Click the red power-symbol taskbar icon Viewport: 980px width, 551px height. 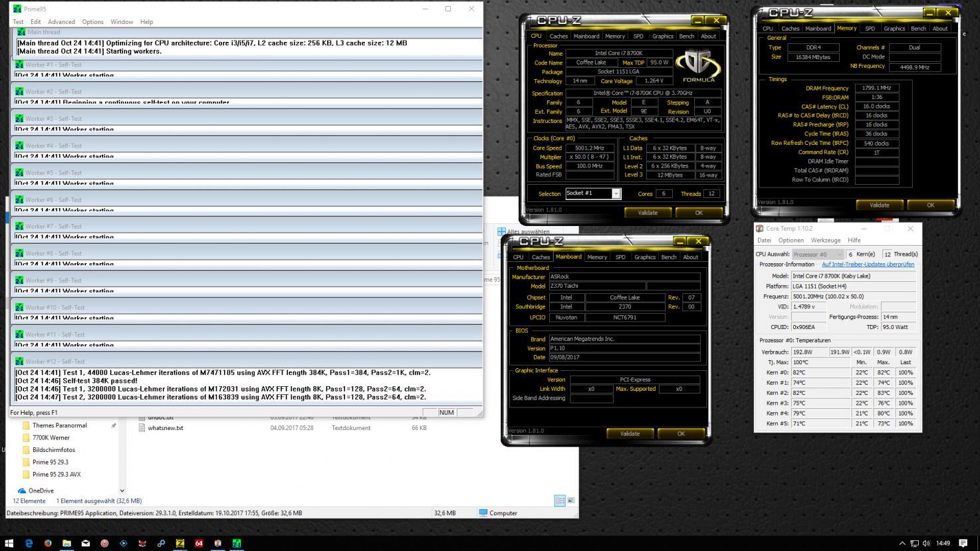[x=104, y=543]
